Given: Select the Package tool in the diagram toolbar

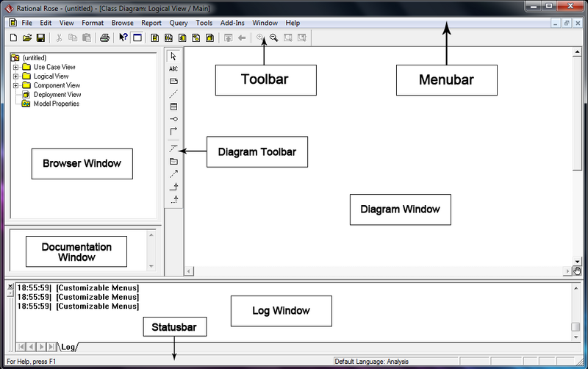Looking at the screenshot, I should 173,161.
